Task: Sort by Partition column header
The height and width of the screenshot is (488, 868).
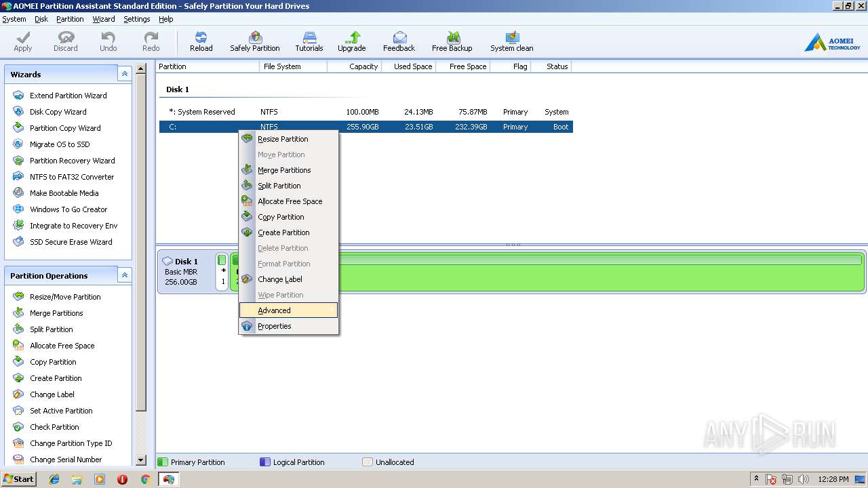Action: [x=208, y=66]
